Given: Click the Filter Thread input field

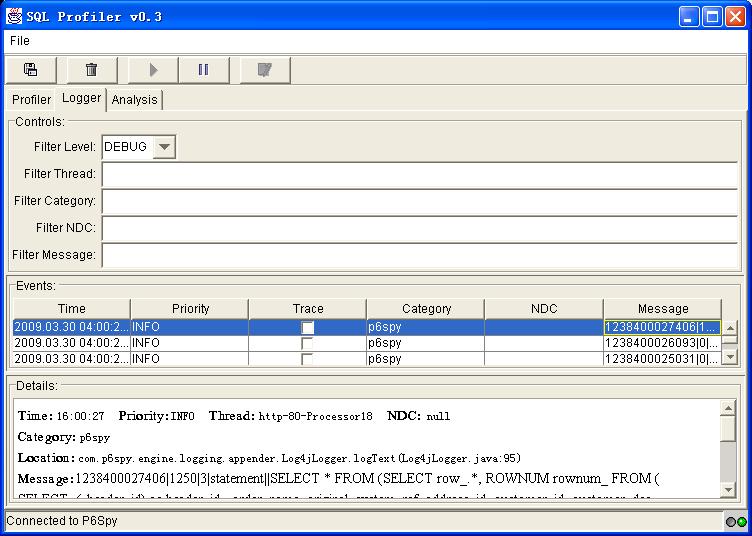Looking at the screenshot, I should [x=419, y=174].
